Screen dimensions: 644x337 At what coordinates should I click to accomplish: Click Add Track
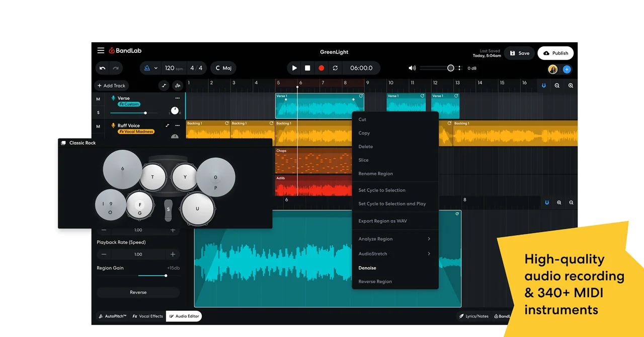(x=111, y=86)
